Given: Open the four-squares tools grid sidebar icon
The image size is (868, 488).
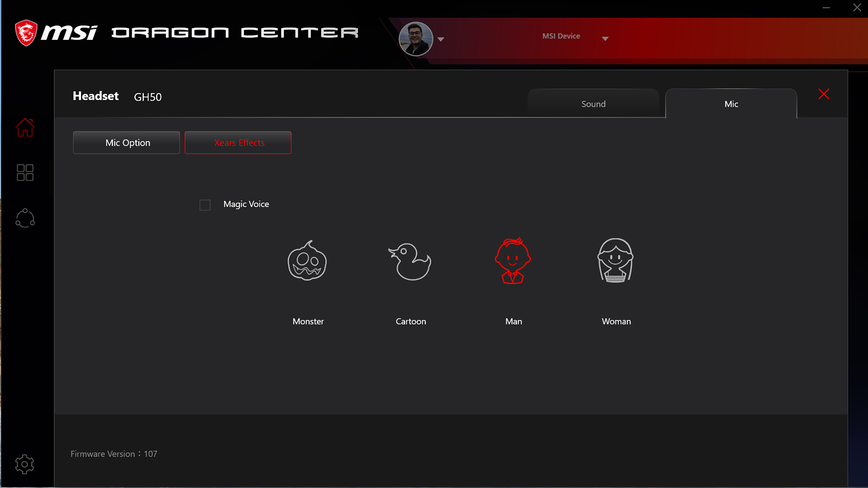Looking at the screenshot, I should tap(25, 172).
